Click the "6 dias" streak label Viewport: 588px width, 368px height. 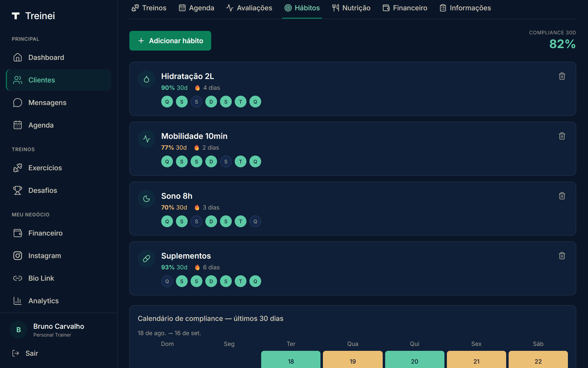tap(211, 267)
